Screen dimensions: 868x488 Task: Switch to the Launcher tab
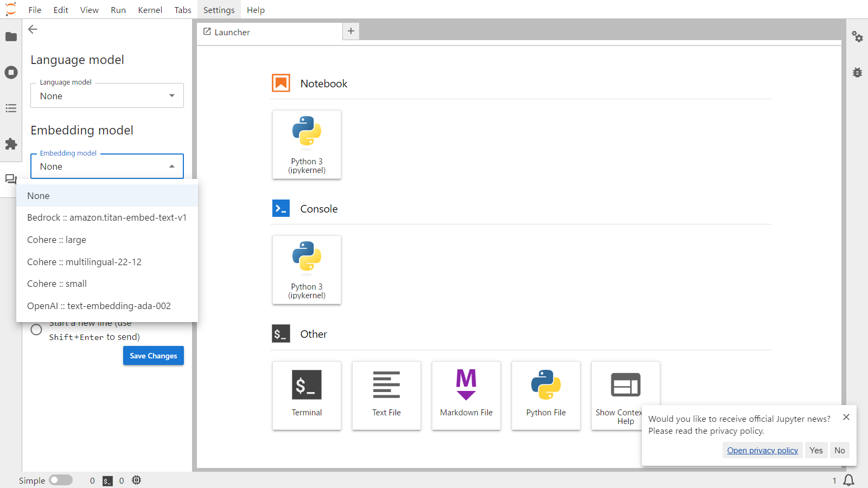tap(232, 32)
